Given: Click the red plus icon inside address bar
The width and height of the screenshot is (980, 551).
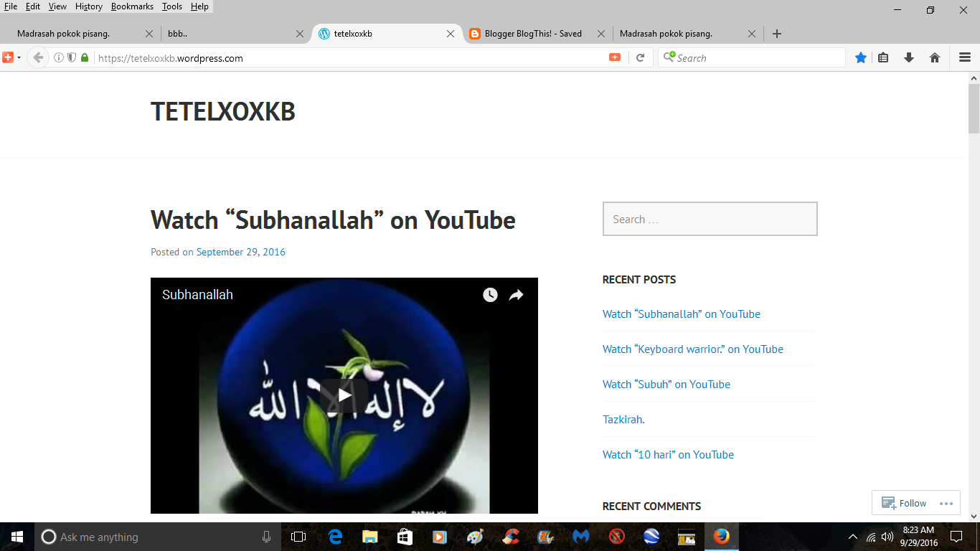Looking at the screenshot, I should coord(615,57).
